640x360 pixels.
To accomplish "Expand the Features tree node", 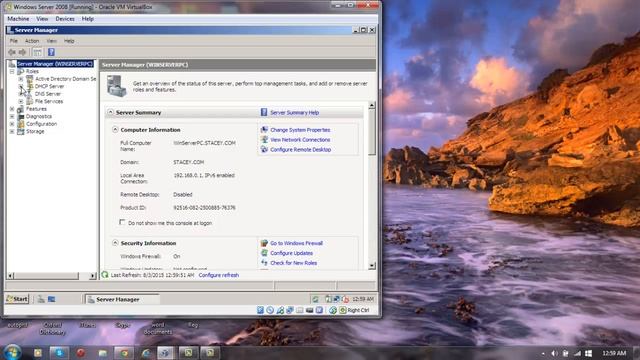I will pyautogui.click(x=12, y=109).
